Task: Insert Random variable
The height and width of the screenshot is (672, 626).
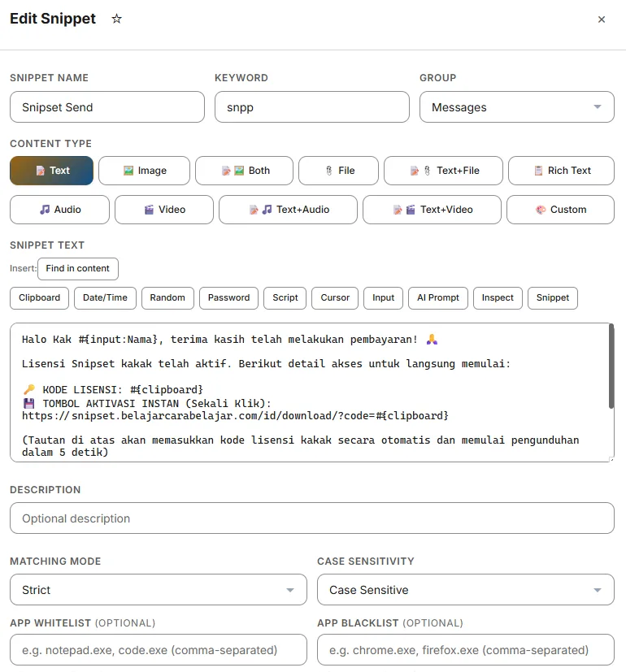Action: [167, 298]
